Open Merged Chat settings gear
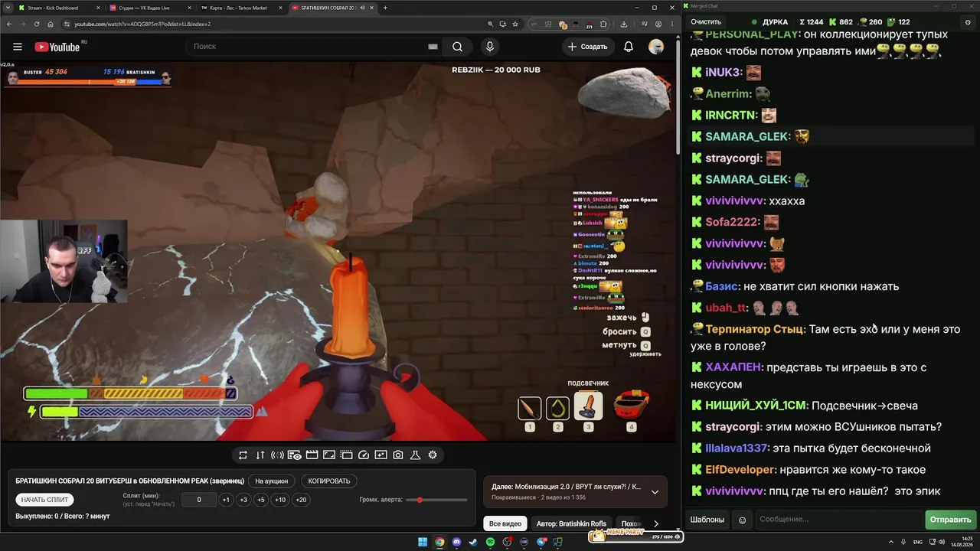The image size is (980, 551). (x=968, y=22)
